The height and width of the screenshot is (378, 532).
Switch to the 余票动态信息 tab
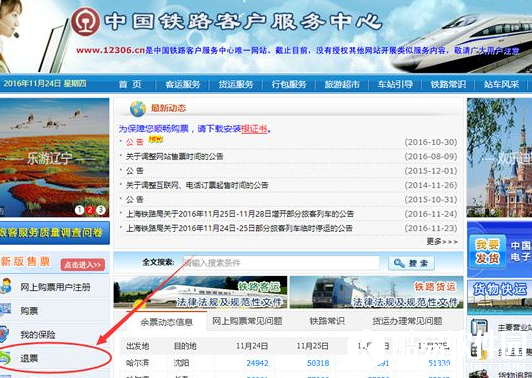(166, 322)
